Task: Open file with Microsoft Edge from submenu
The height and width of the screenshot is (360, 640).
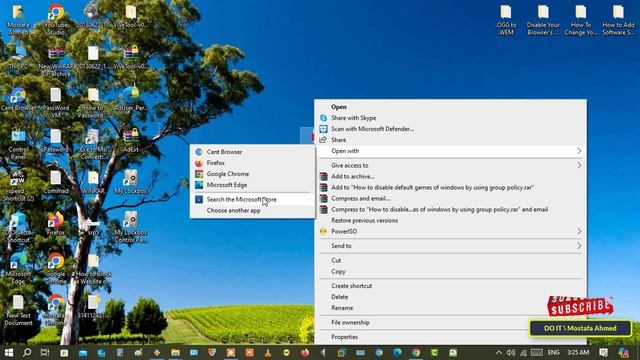Action: coord(252,185)
